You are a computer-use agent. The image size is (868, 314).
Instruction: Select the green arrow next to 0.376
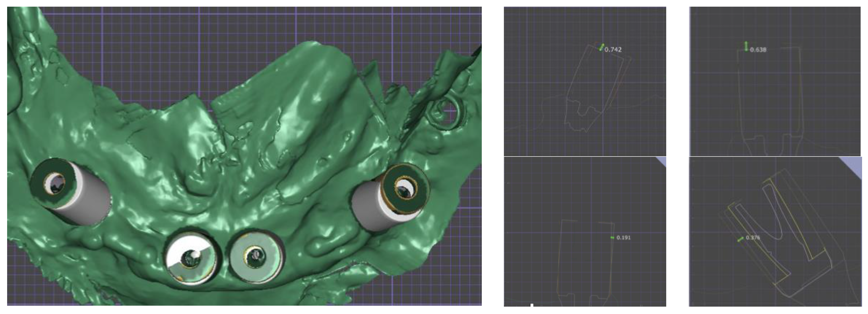740,239
